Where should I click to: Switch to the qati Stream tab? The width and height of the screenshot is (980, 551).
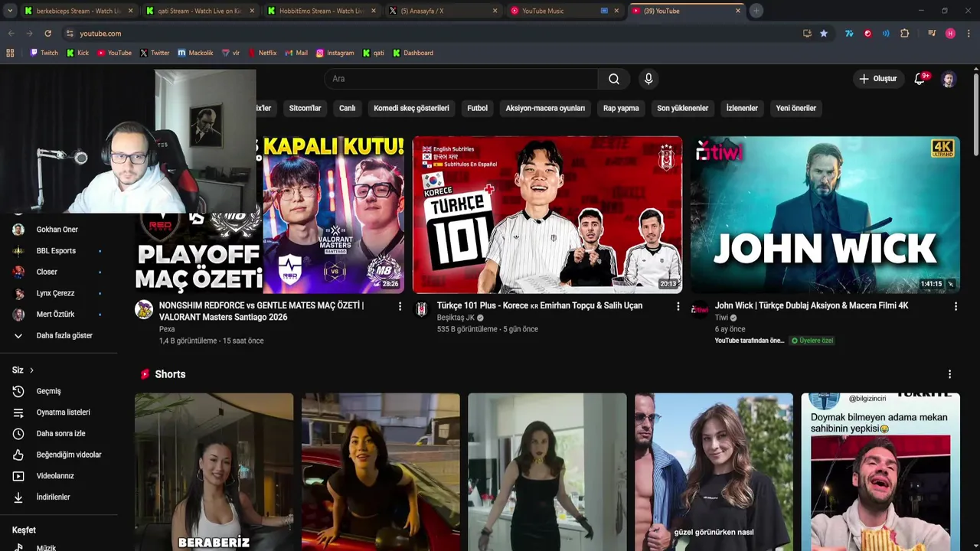pos(201,11)
